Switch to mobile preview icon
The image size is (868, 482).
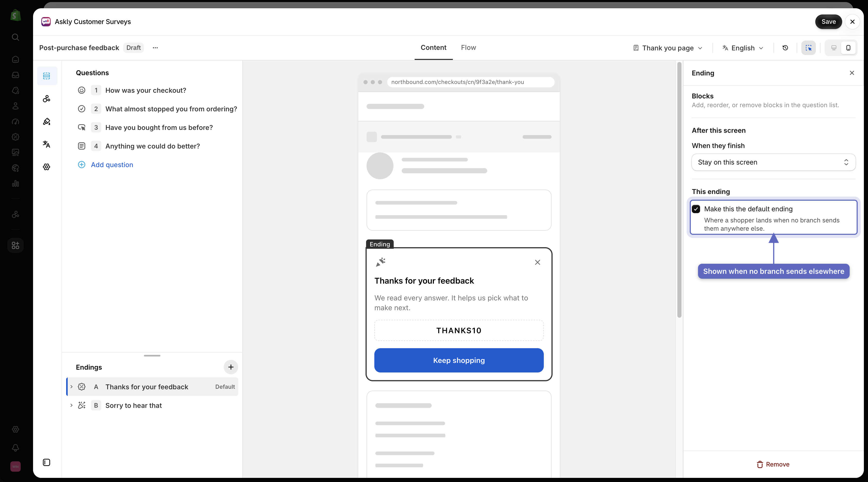click(848, 48)
